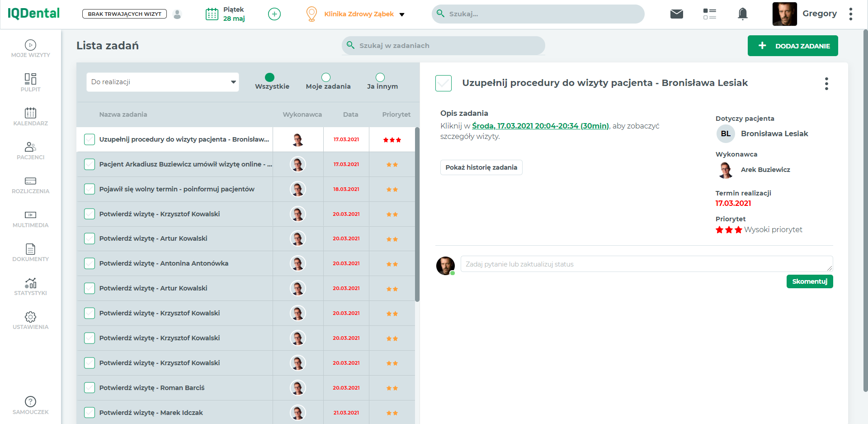The height and width of the screenshot is (424, 868).
Task: Click the BL patient initials badge
Action: (x=726, y=133)
